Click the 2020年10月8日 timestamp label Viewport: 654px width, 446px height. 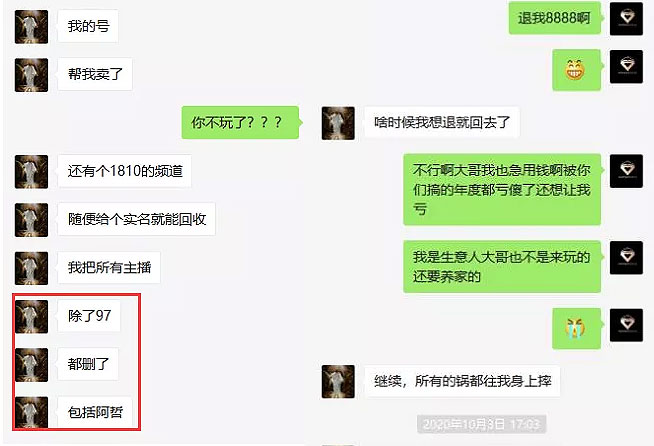coord(481,424)
